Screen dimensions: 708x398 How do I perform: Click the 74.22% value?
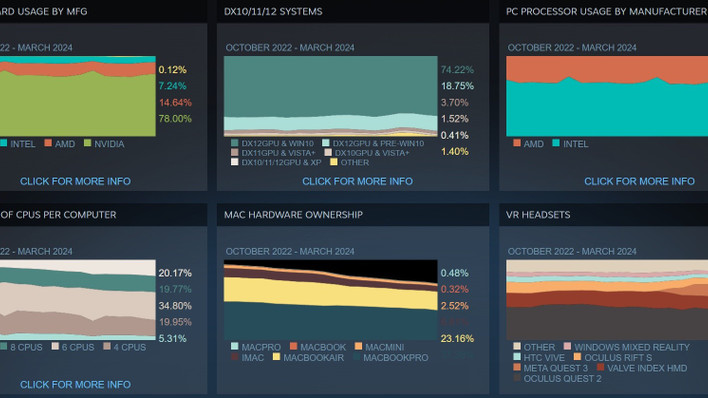click(x=457, y=70)
